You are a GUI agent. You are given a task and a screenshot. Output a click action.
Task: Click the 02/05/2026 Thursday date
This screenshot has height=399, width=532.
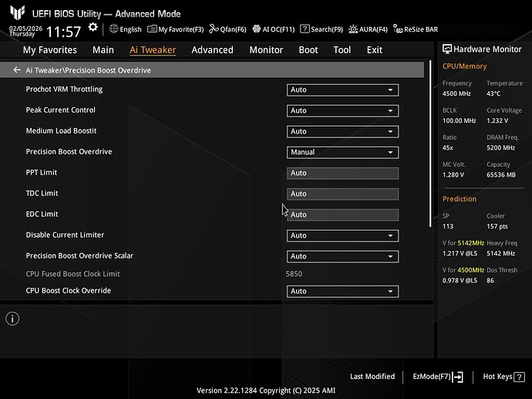coord(25,31)
